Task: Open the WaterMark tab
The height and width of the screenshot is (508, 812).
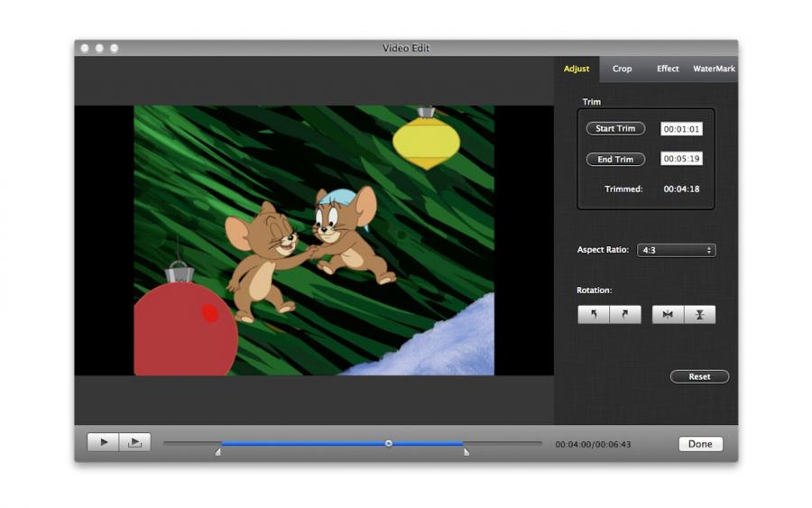Action: pos(714,69)
